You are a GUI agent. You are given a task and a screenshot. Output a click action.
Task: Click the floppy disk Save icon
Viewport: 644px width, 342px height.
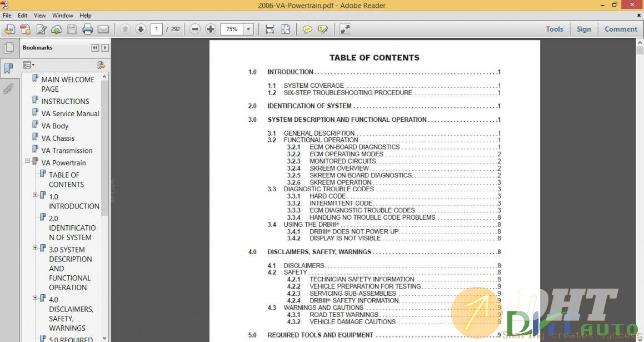coord(72,29)
